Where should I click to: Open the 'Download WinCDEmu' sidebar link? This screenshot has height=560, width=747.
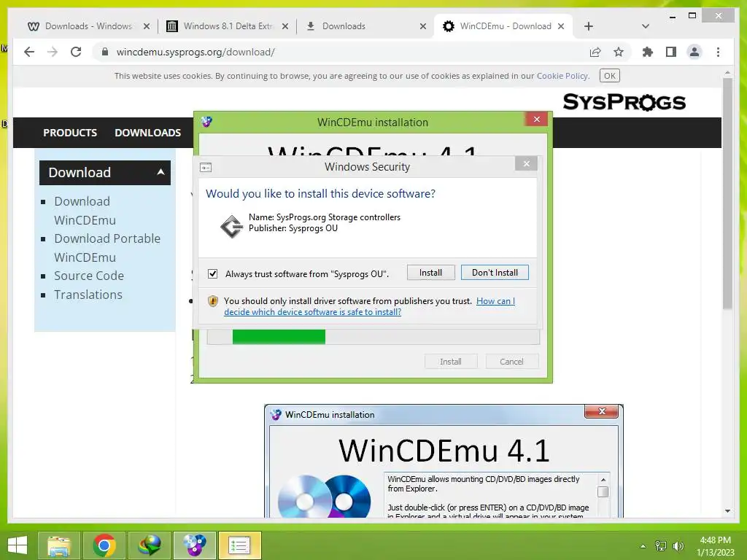tap(85, 211)
